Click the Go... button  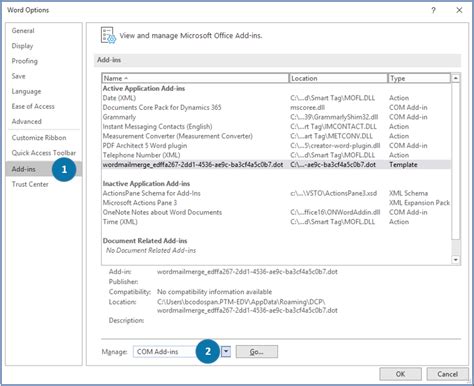(x=257, y=352)
